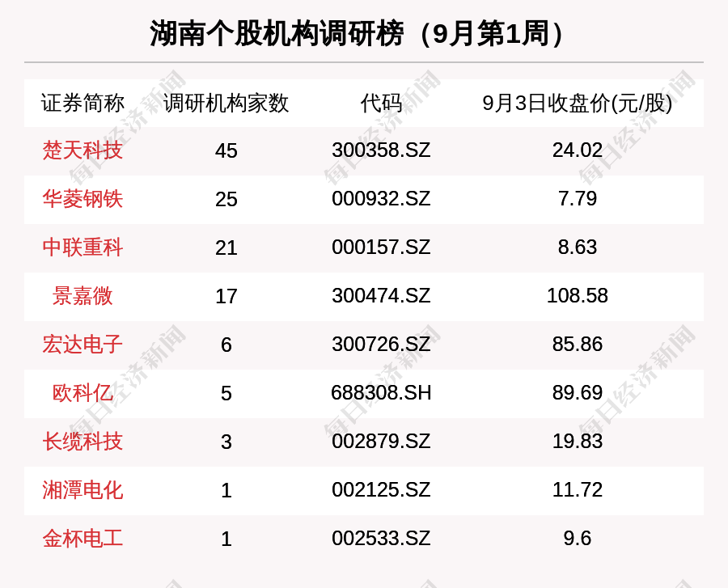The width and height of the screenshot is (728, 588).
Task: Click the institution count 25 for 华菱钢铁
Action: coord(226,200)
